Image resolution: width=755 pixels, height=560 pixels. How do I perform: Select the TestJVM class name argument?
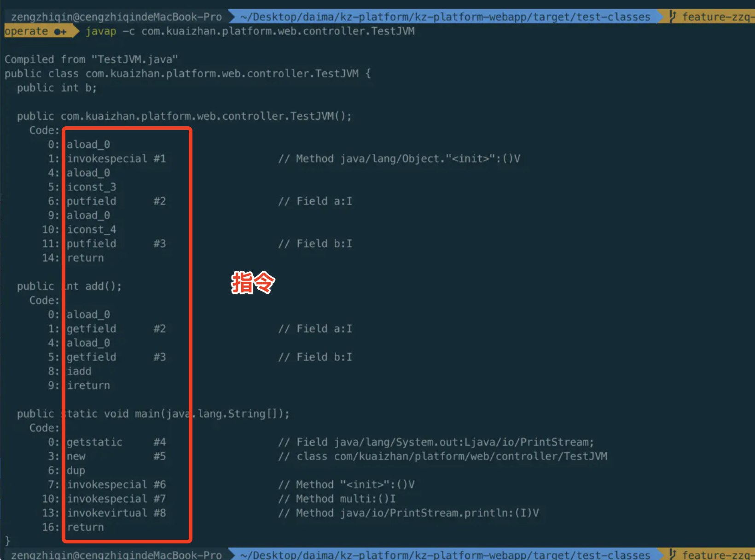coord(278,31)
